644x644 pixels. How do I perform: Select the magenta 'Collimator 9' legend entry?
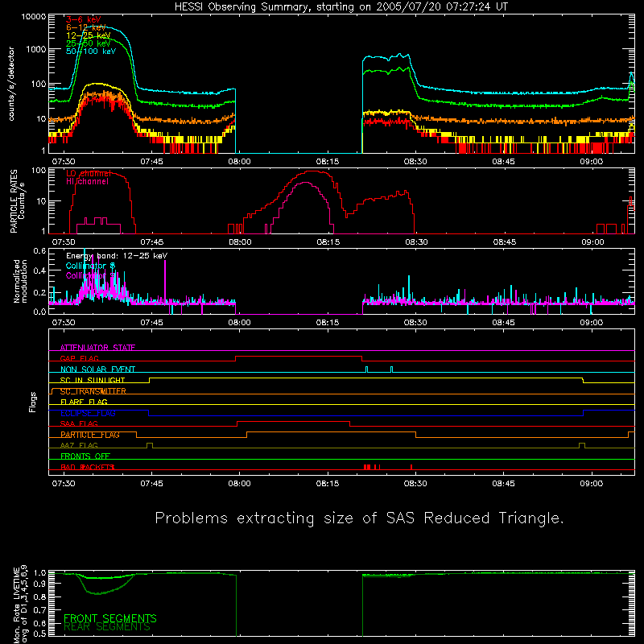[90, 275]
